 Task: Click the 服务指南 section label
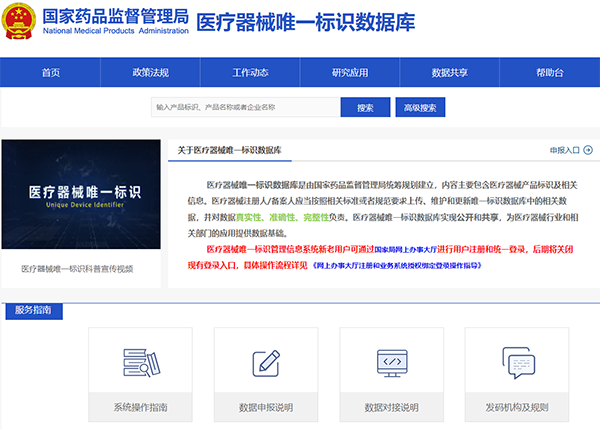click(x=34, y=310)
